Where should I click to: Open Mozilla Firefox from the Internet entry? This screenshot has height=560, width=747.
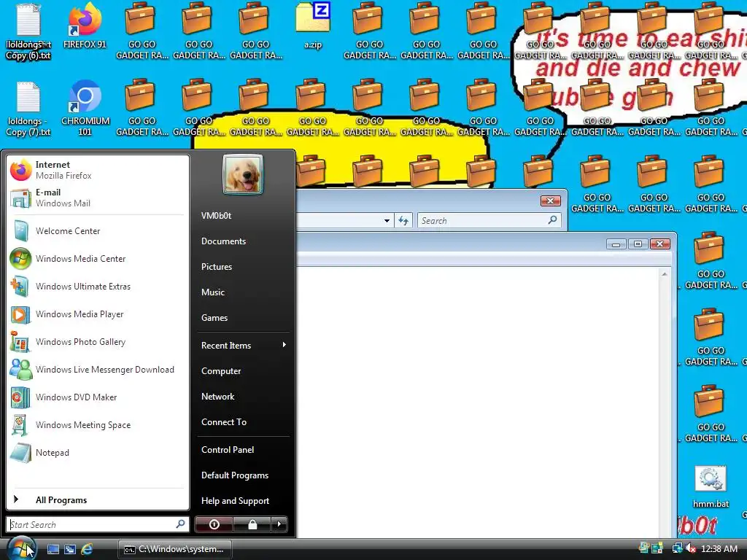click(x=98, y=170)
